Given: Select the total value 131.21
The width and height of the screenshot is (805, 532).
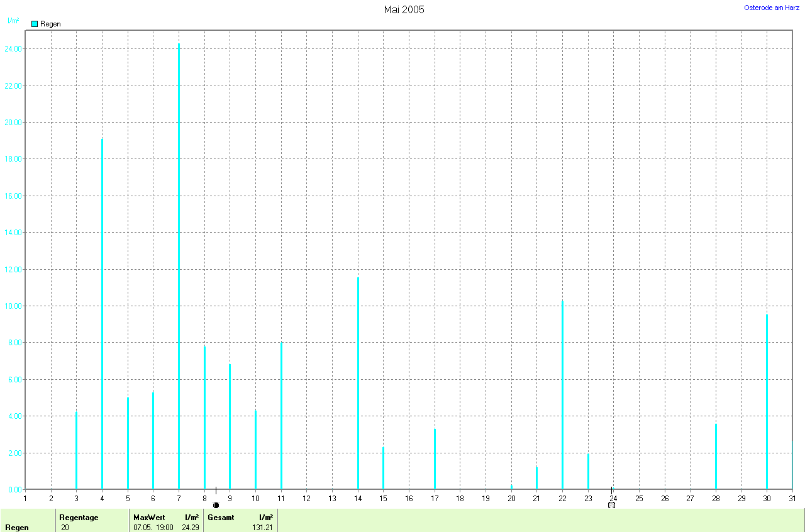Looking at the screenshot, I should 262,527.
